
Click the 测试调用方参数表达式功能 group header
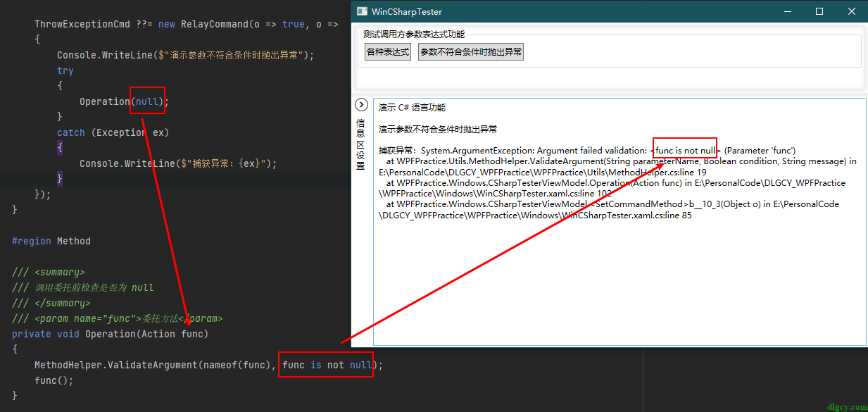[x=414, y=34]
